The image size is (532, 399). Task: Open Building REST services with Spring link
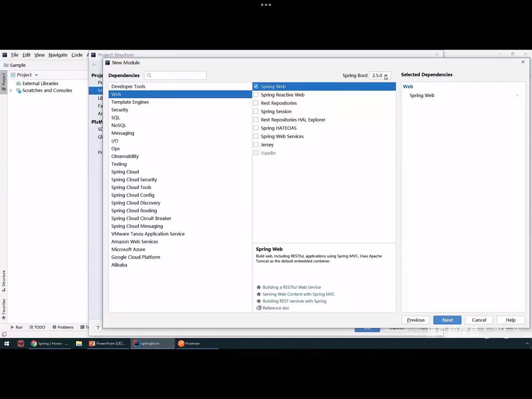pyautogui.click(x=294, y=301)
